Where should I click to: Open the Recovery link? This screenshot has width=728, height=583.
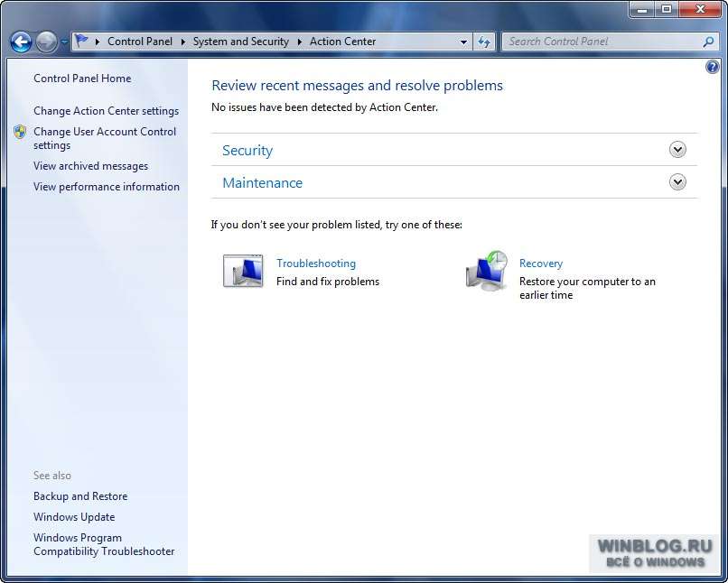pos(541,263)
